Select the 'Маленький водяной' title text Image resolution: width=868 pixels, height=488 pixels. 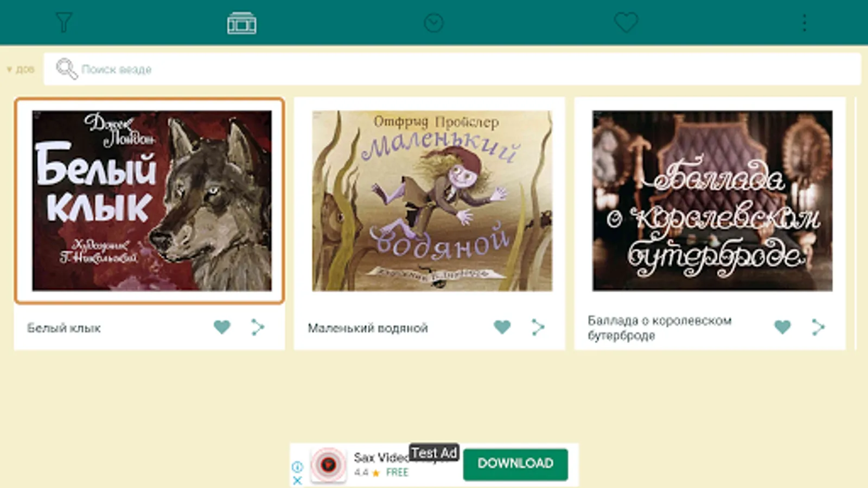coord(368,328)
